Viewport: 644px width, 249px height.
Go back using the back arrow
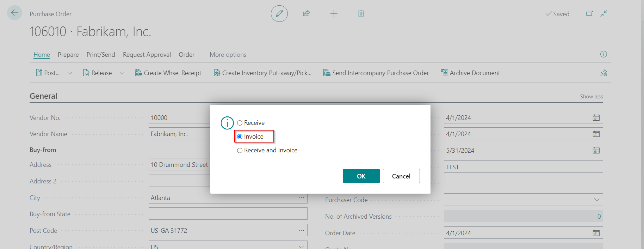coord(14,13)
